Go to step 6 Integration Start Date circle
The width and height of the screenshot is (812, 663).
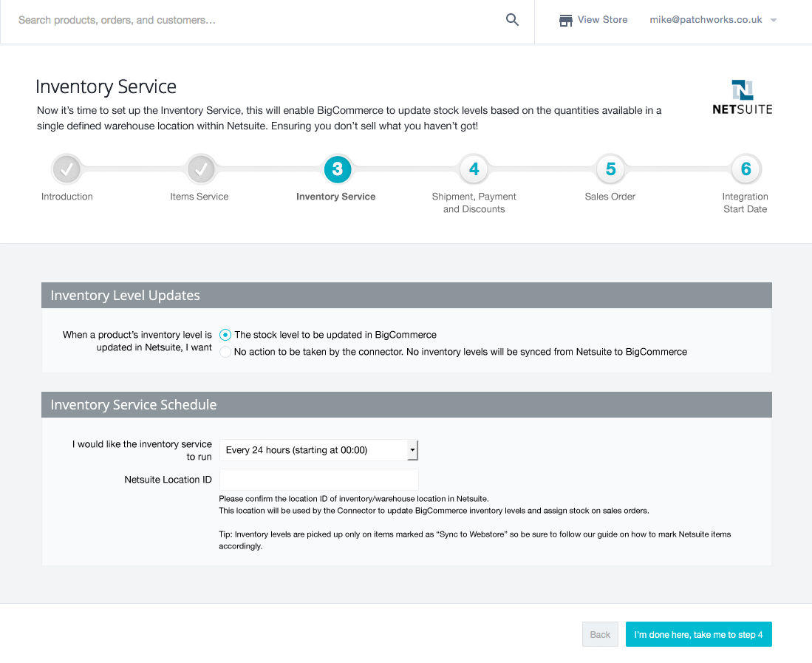[746, 169]
